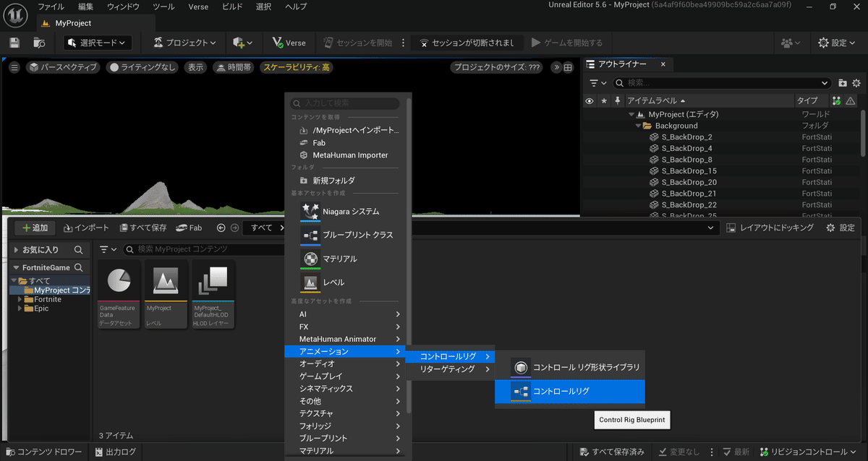Open content browser filter icon
This screenshot has height=461, width=868.
coord(108,249)
